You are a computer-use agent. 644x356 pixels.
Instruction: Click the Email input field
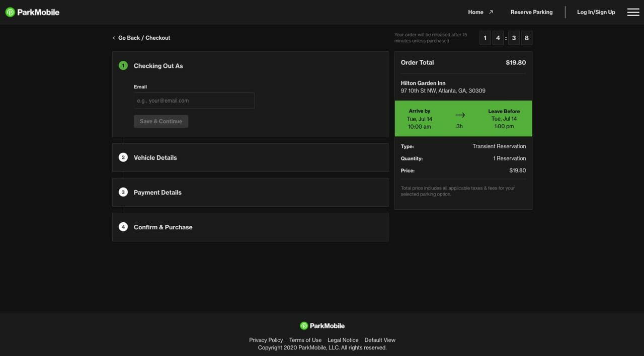[x=194, y=101]
